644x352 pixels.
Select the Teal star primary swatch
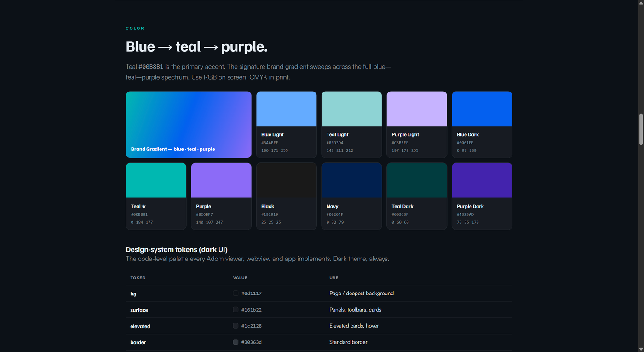[x=156, y=196]
